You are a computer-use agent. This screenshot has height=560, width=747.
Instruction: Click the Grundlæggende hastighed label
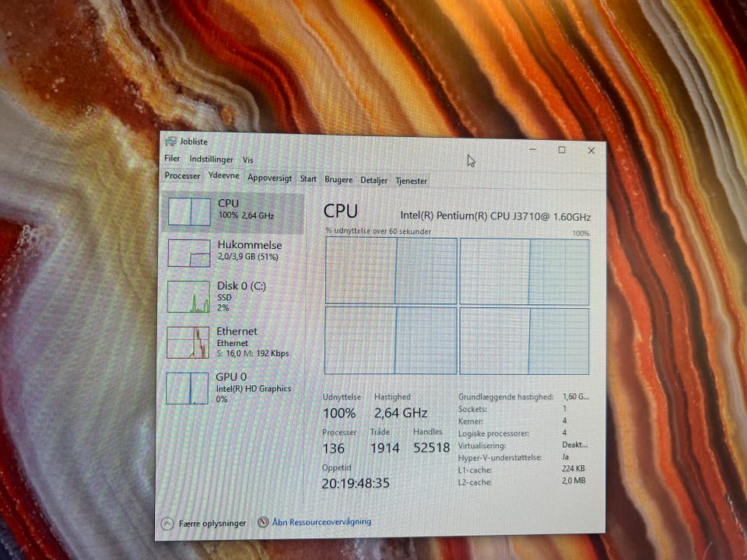tap(506, 397)
